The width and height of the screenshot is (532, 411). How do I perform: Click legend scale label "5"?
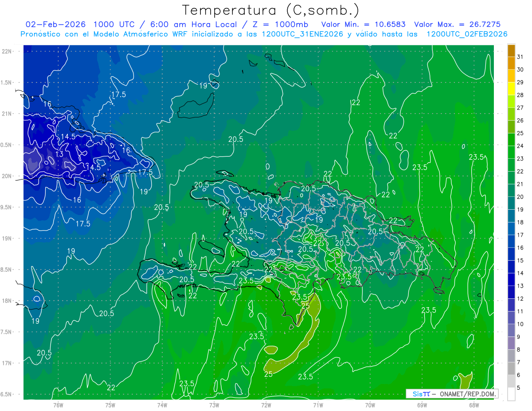[519, 388]
